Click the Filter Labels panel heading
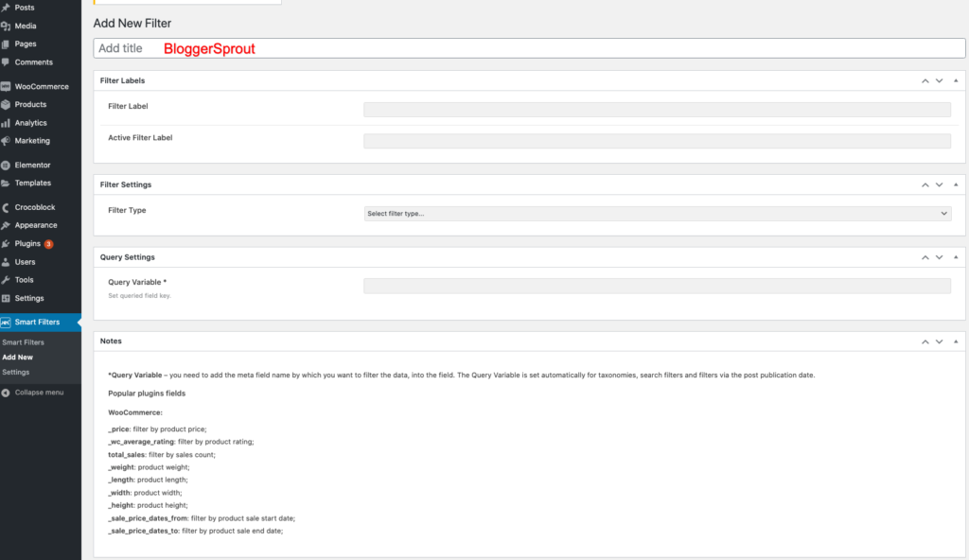969x560 pixels. point(122,81)
